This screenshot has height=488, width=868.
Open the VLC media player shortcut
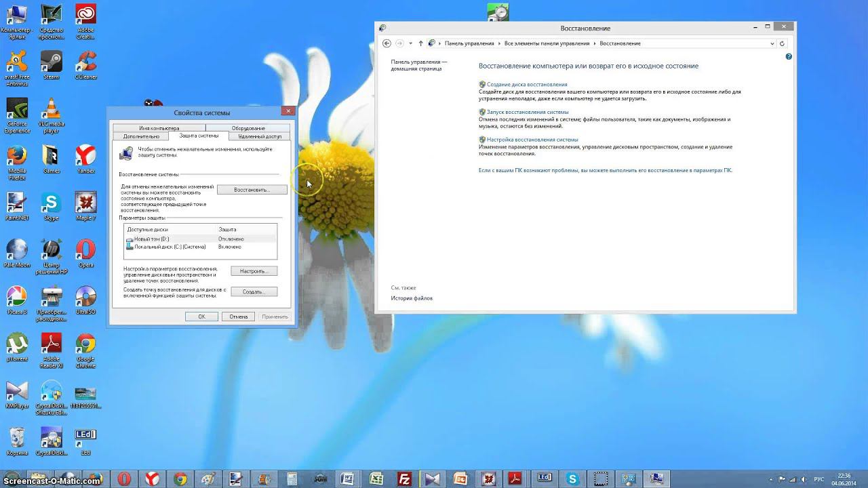(x=51, y=116)
